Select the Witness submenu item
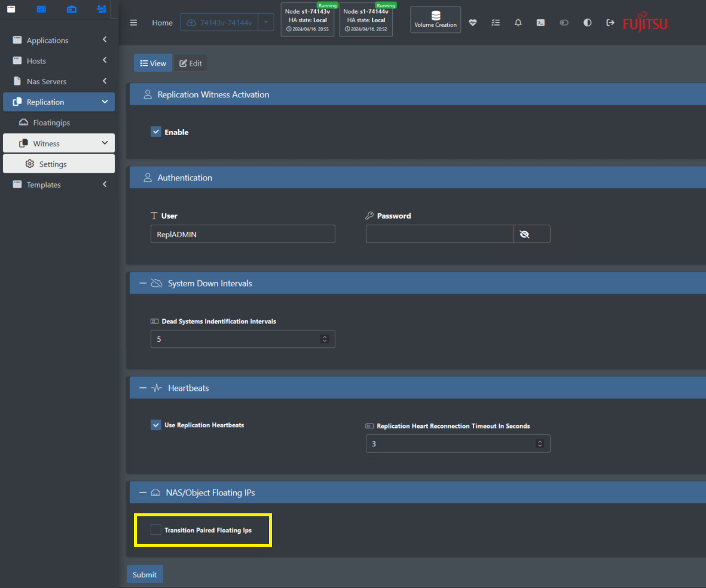 (x=59, y=143)
